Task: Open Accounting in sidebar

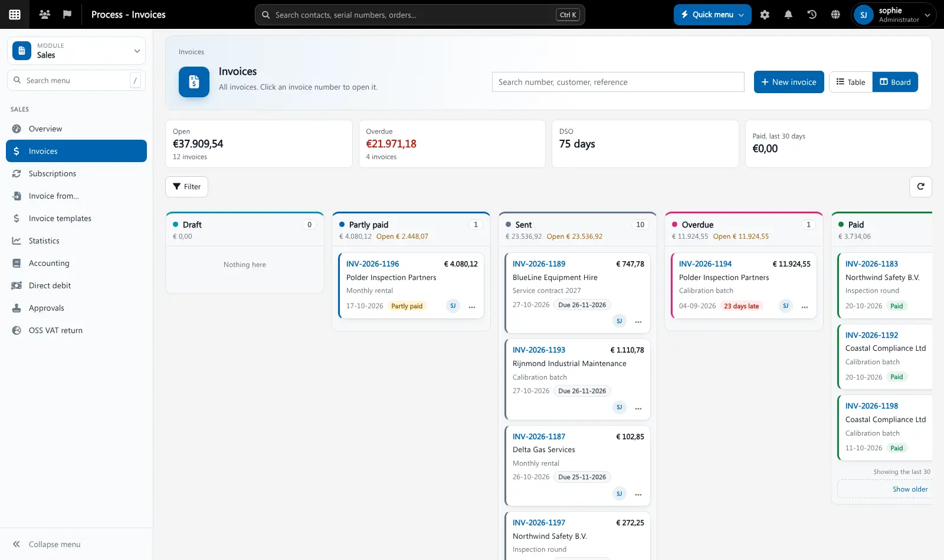Action: pyautogui.click(x=76, y=263)
